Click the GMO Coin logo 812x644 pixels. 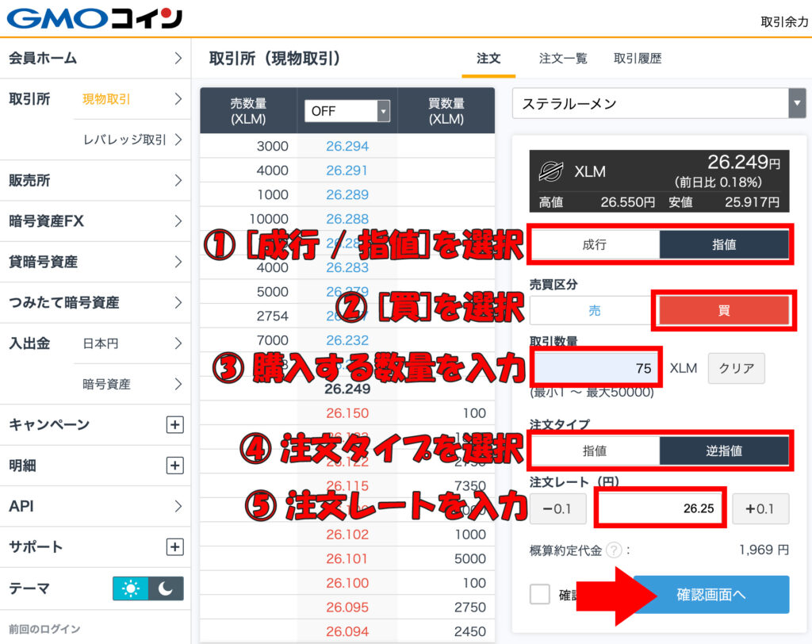[94, 19]
